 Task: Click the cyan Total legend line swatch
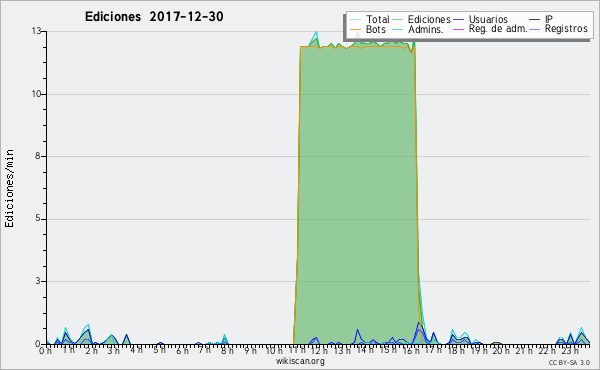pyautogui.click(x=355, y=20)
